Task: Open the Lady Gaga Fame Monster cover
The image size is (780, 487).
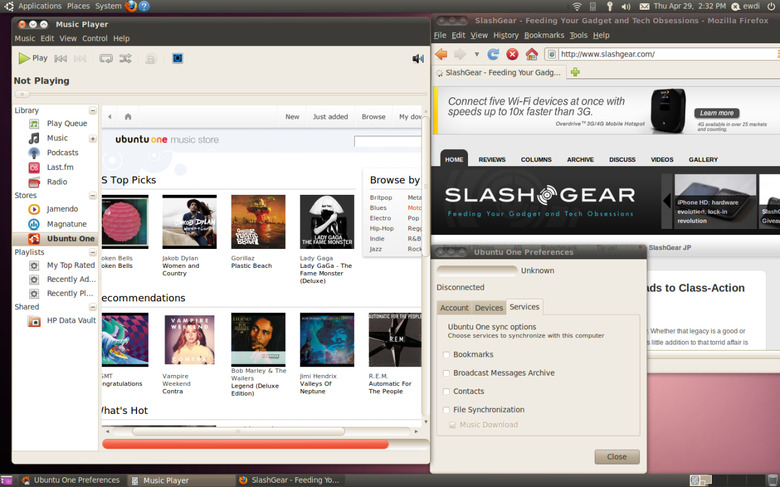Action: tap(327, 222)
